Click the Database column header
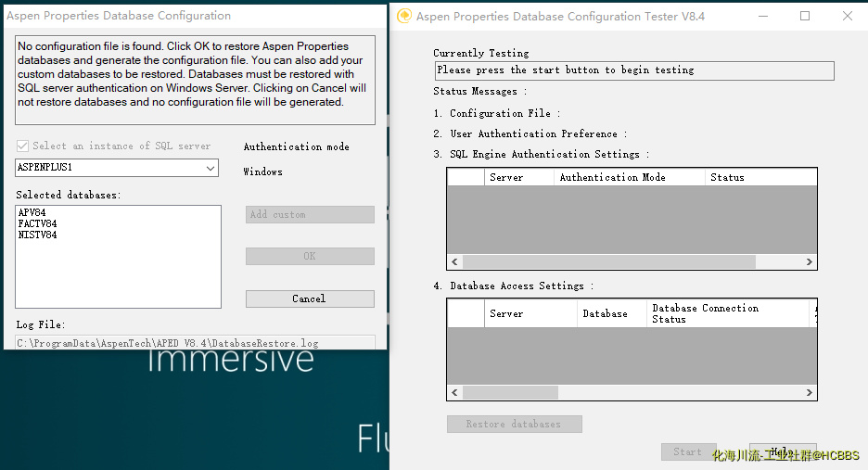 pyautogui.click(x=612, y=313)
